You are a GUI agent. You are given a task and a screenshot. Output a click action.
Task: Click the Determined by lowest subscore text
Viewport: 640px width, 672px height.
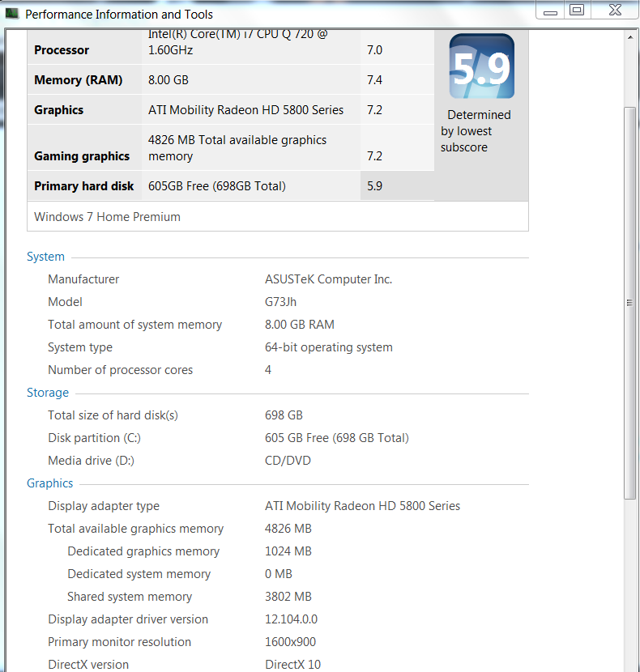[x=476, y=131]
